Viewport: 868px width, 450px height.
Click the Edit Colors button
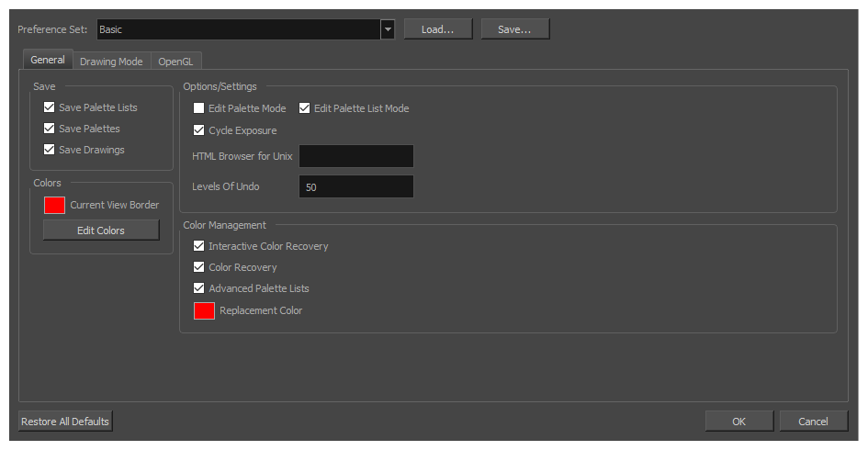(x=101, y=231)
